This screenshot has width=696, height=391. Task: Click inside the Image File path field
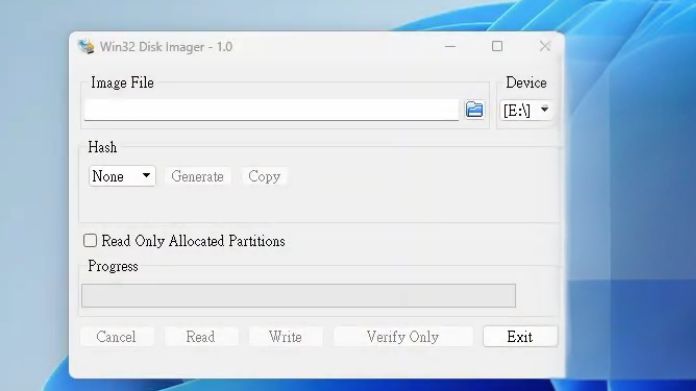pos(271,110)
